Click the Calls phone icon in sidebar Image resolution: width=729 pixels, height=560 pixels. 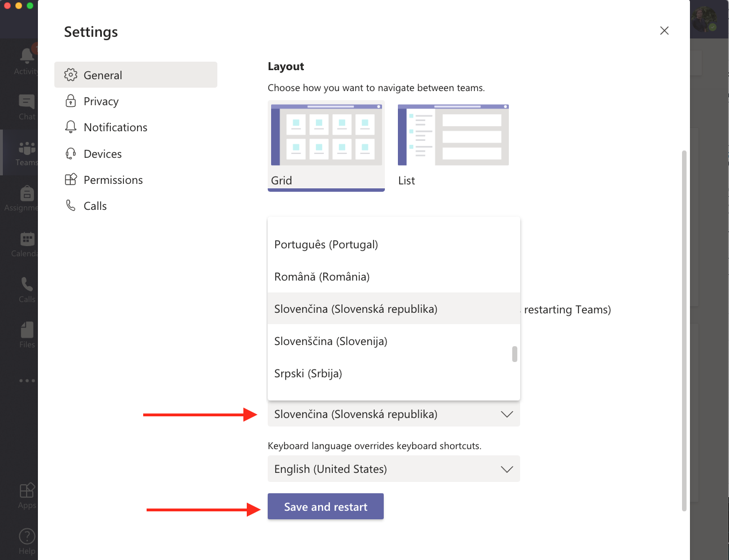coord(27,284)
